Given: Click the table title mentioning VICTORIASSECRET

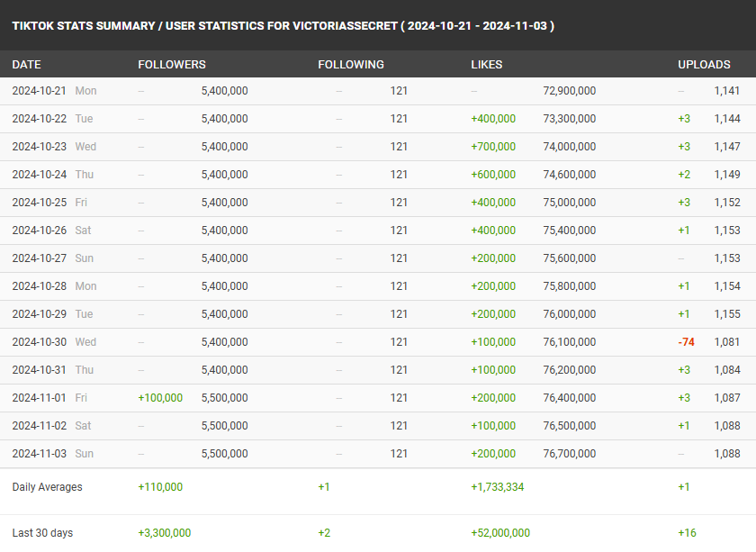Looking at the screenshot, I should (x=283, y=25).
